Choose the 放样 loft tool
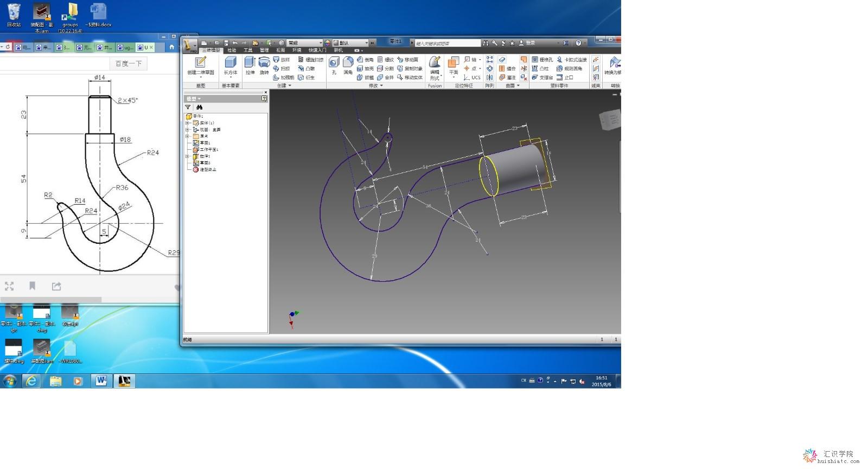868x469 pixels. (x=282, y=60)
